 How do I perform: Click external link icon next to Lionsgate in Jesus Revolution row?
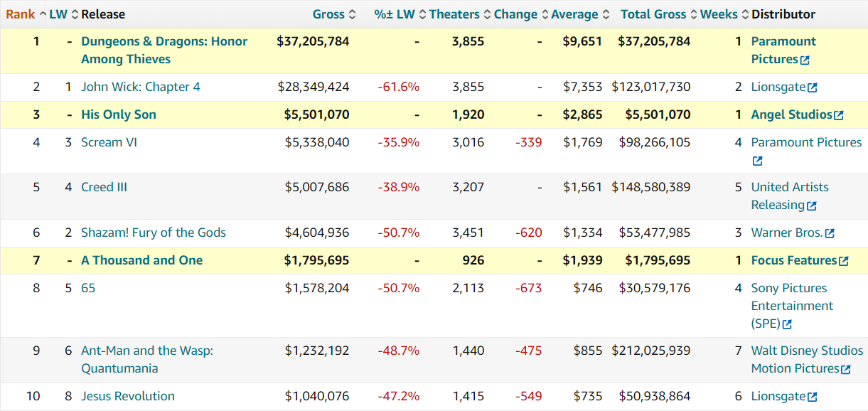click(813, 397)
